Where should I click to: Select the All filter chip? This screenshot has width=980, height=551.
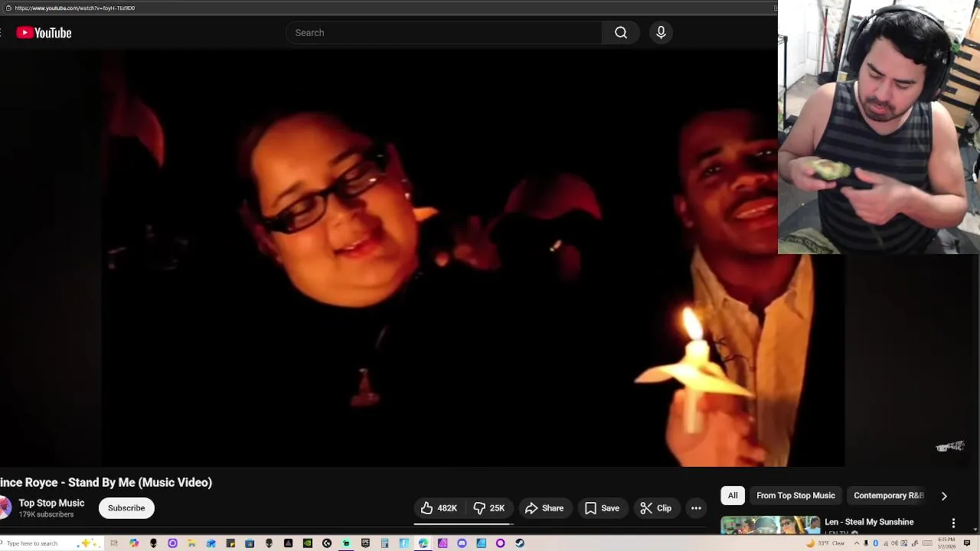pyautogui.click(x=733, y=496)
